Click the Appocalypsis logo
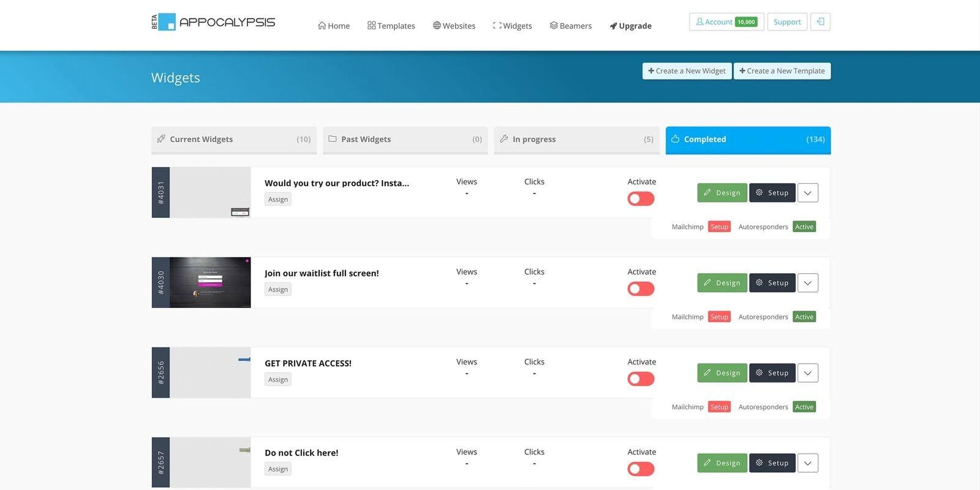Image resolution: width=980 pixels, height=490 pixels. (213, 22)
